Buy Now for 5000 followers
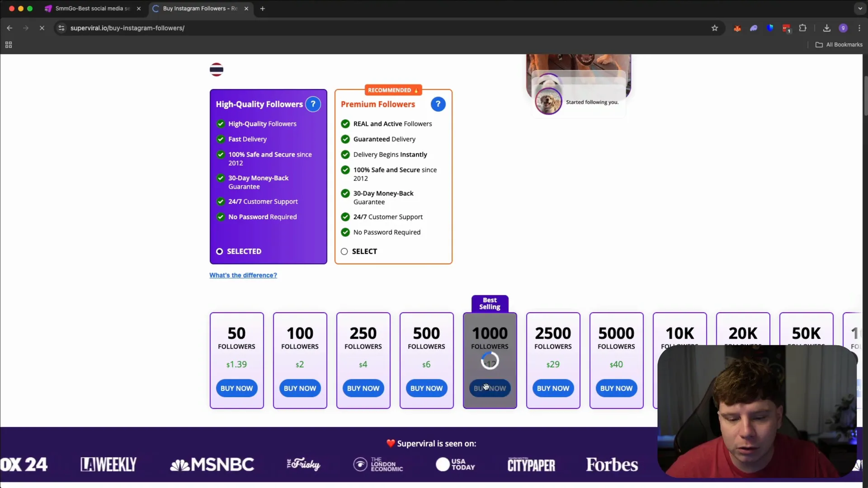This screenshot has height=488, width=868. click(x=616, y=389)
